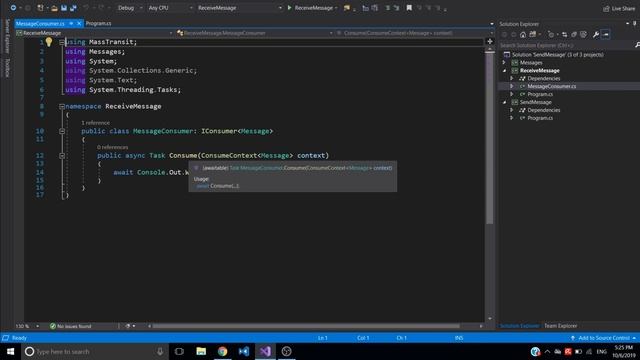This screenshot has height=360, width=640.
Task: Click the Collapse All icon in Solution Explorer
Action: click(x=574, y=35)
